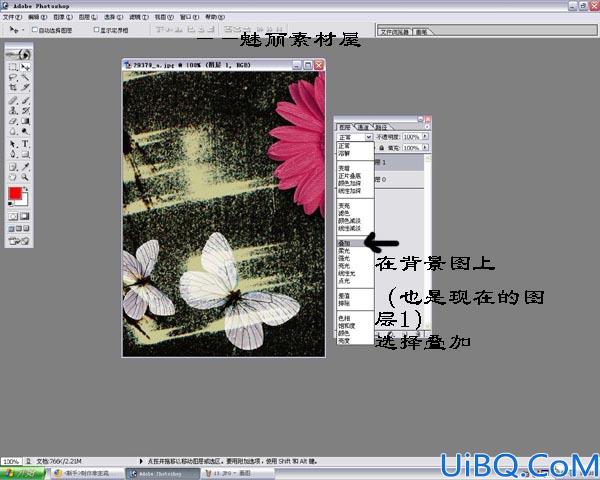The image size is (600, 480).
Task: Select the Eyedropper tool
Action: point(25,167)
